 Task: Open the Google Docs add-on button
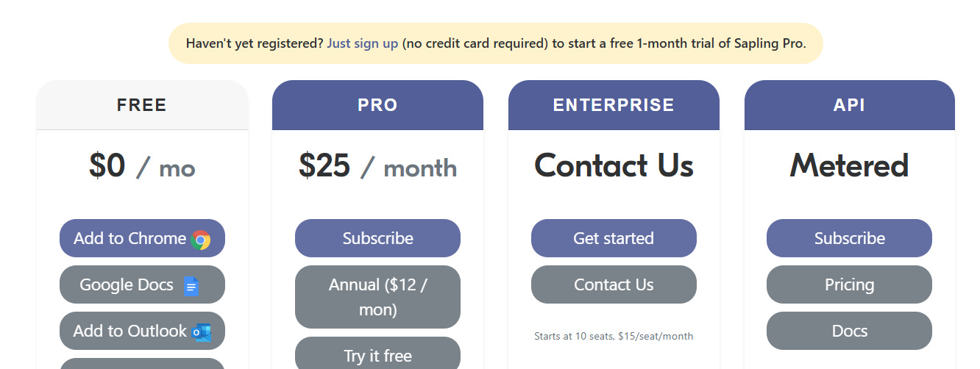tap(142, 284)
